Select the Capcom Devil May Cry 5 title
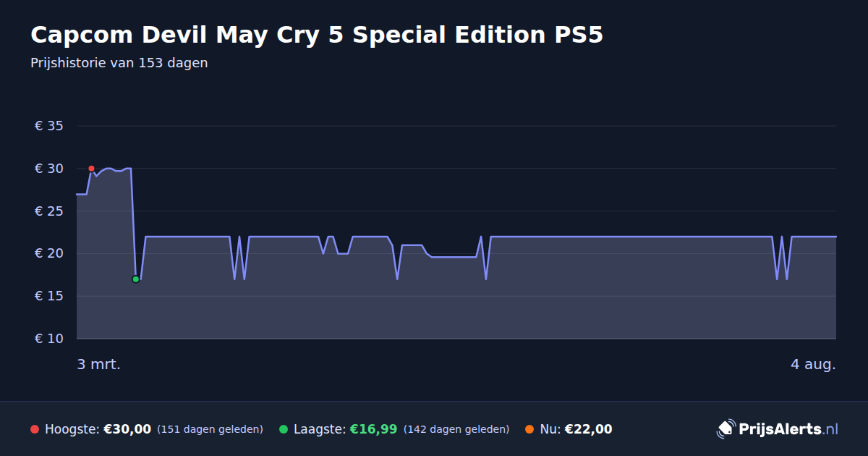Screen dimensions: 868x456 click(x=317, y=35)
